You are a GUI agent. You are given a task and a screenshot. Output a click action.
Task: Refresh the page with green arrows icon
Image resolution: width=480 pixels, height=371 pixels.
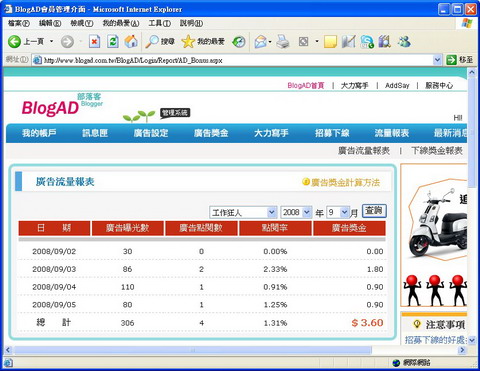pos(113,42)
